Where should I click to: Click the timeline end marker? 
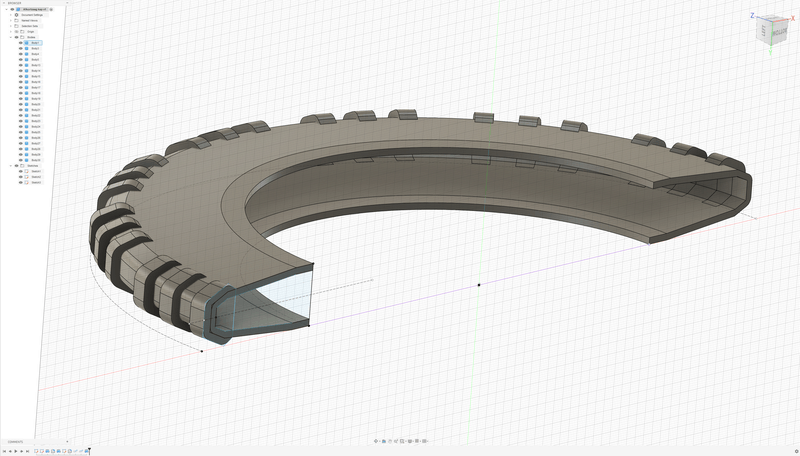[x=89, y=451]
